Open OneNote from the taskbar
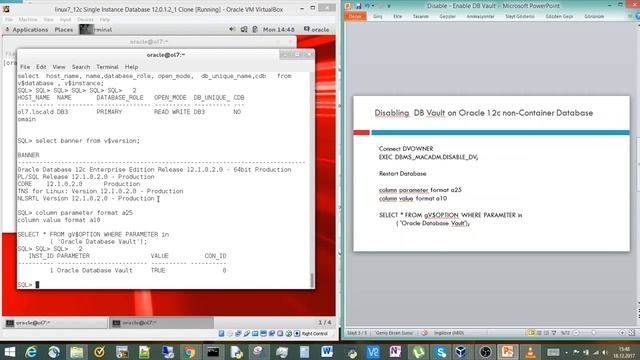The width and height of the screenshot is (640, 360). [x=395, y=352]
